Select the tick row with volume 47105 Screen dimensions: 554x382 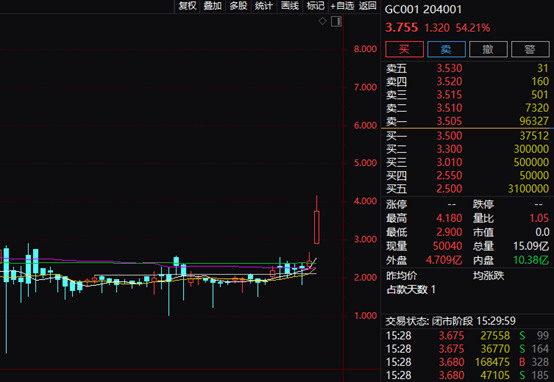(467, 375)
